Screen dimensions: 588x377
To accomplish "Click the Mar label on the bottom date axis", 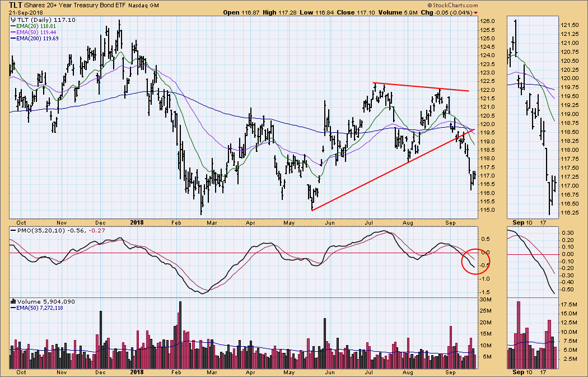I will (212, 372).
